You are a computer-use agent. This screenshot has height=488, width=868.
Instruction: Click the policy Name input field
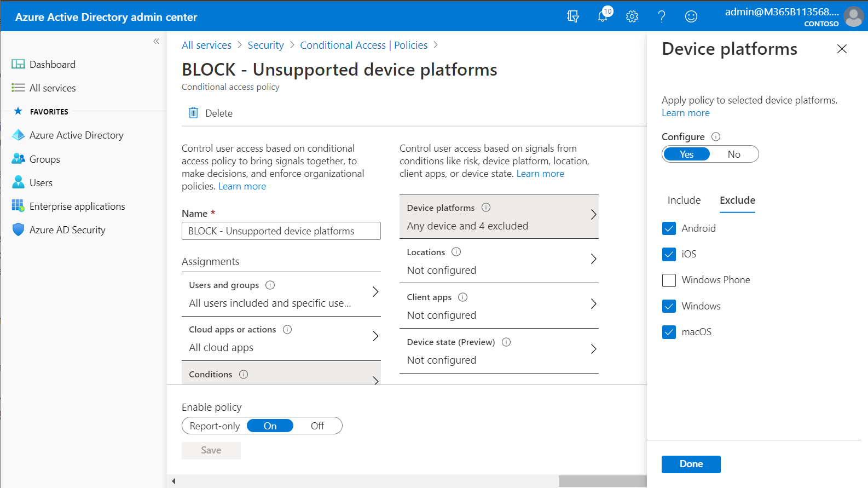pos(281,231)
